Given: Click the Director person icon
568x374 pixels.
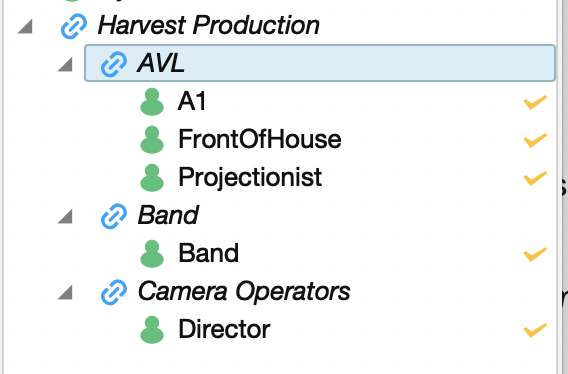Looking at the screenshot, I should click(152, 330).
